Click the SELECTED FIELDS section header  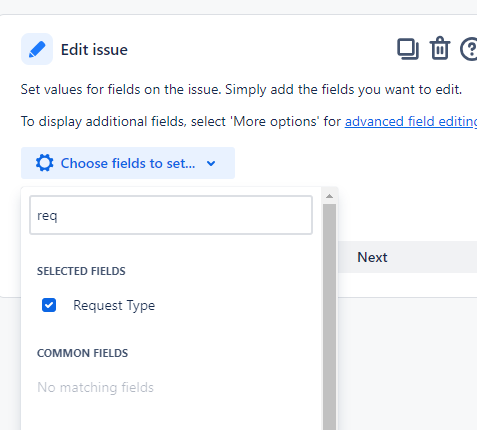pos(81,271)
